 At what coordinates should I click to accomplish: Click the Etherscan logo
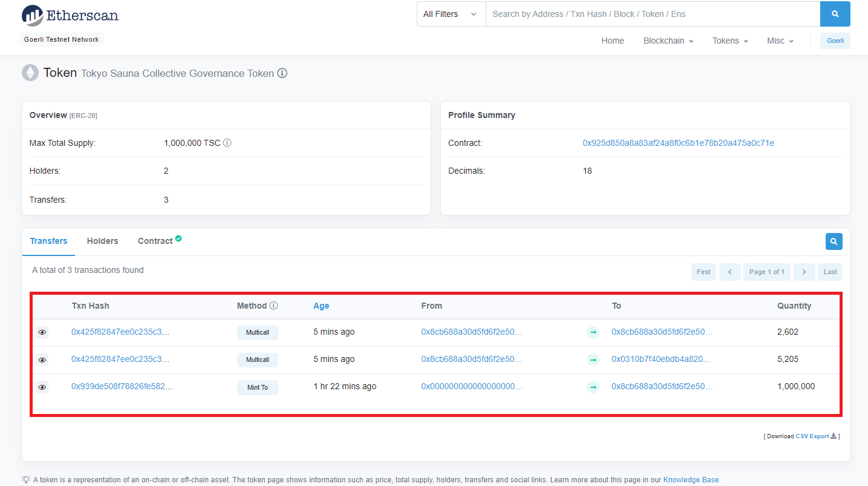coord(70,15)
